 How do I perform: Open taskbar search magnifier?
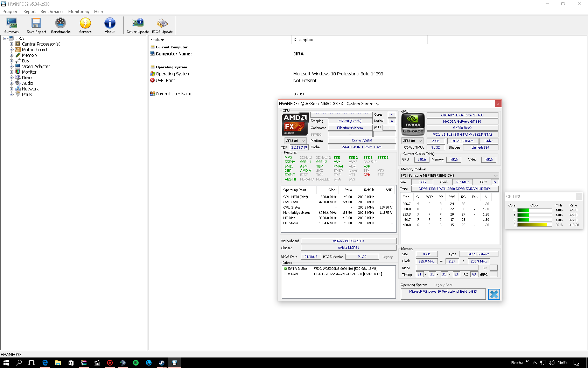tap(19, 363)
